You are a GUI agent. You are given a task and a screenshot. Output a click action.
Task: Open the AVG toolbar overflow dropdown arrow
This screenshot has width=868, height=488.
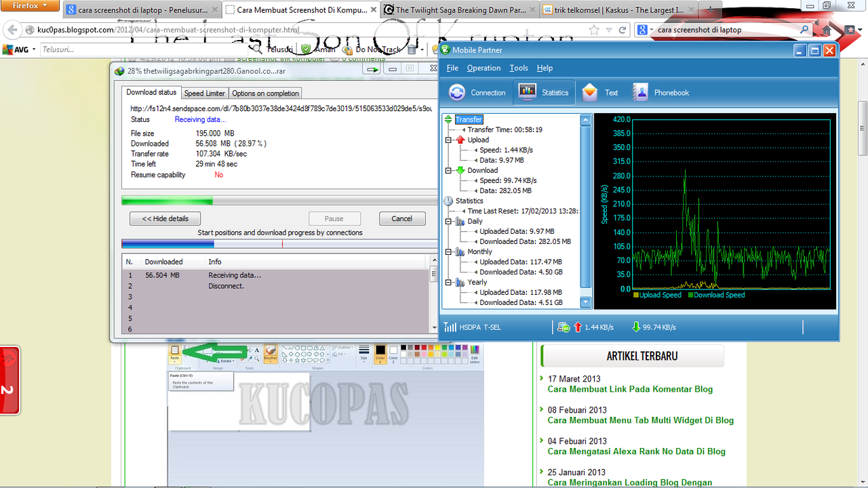click(422, 49)
